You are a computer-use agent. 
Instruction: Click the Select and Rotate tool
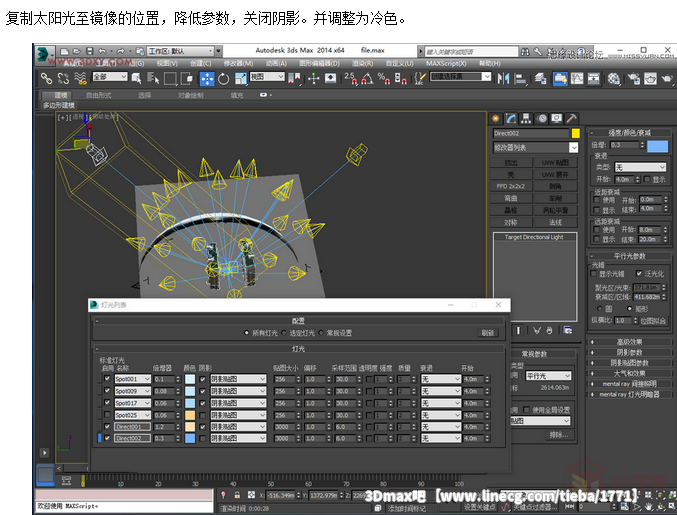(223, 77)
